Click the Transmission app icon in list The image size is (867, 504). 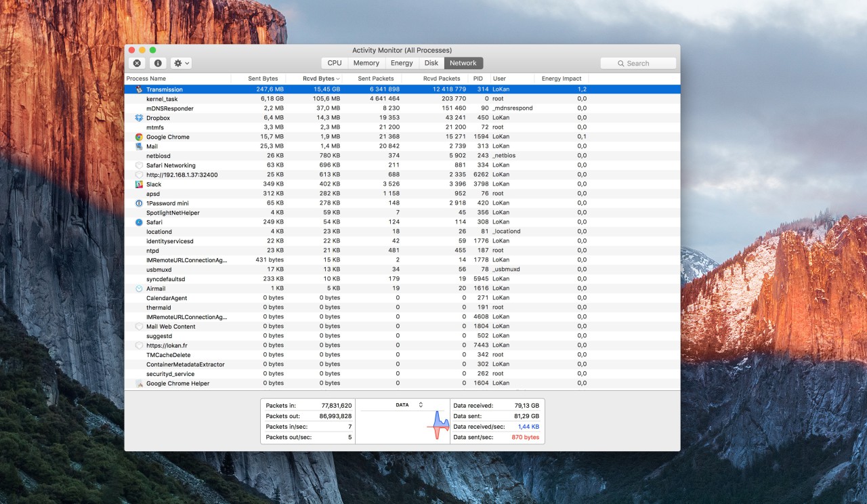[139, 89]
